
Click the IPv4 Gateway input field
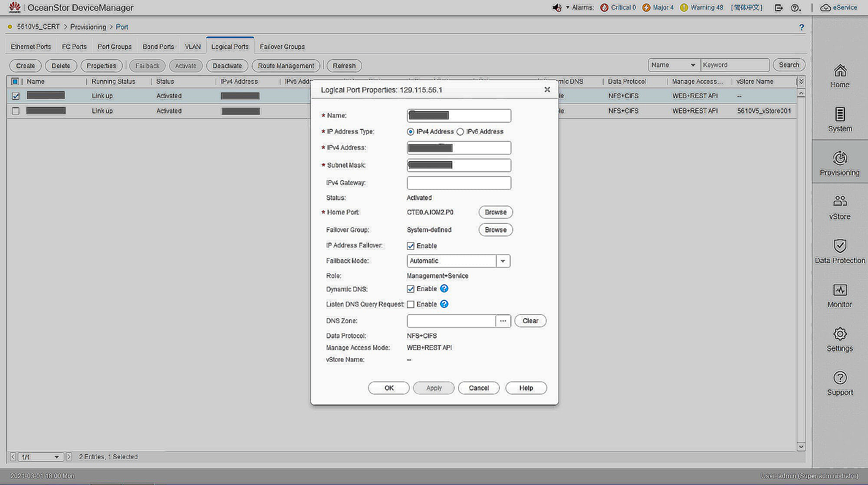point(458,183)
